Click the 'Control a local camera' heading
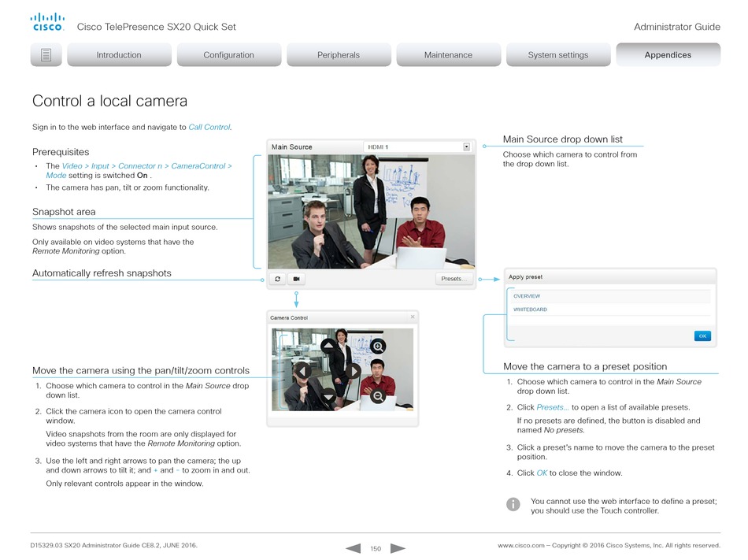This screenshot has width=748, height=560. 109,101
